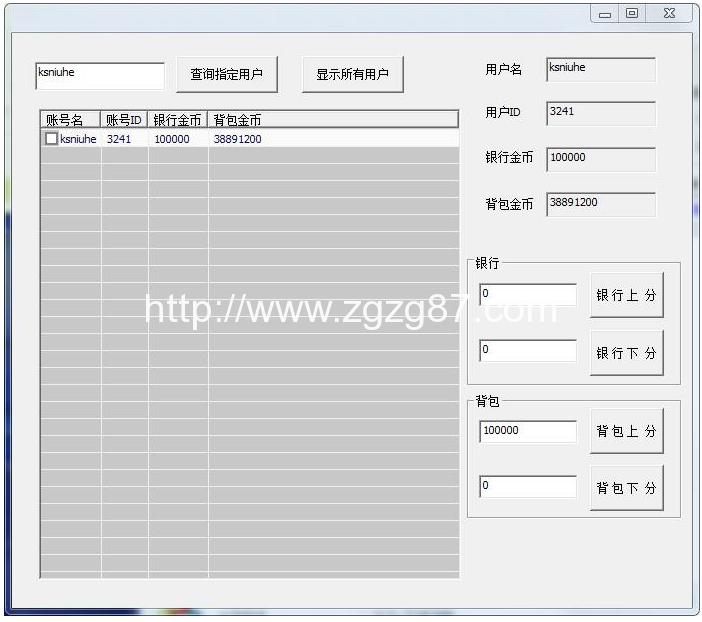Screen dimensions: 702x622
Task: Focus the username search field containing ksniuhe
Action: (99, 75)
